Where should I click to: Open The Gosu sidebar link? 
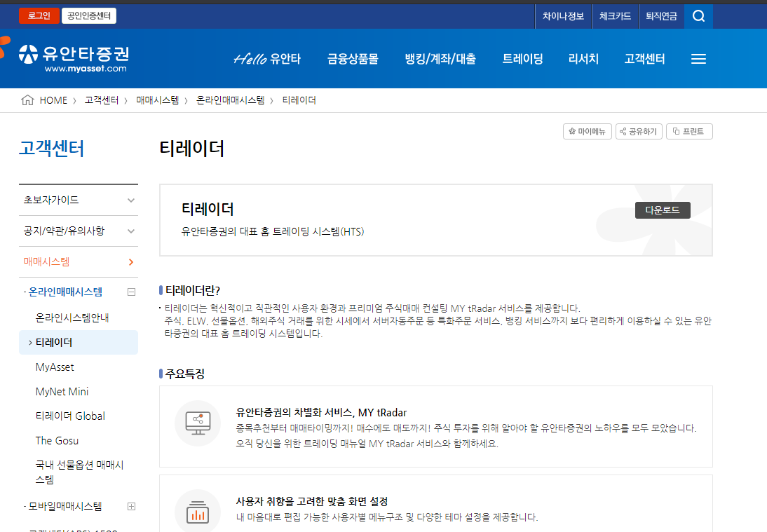(x=57, y=441)
